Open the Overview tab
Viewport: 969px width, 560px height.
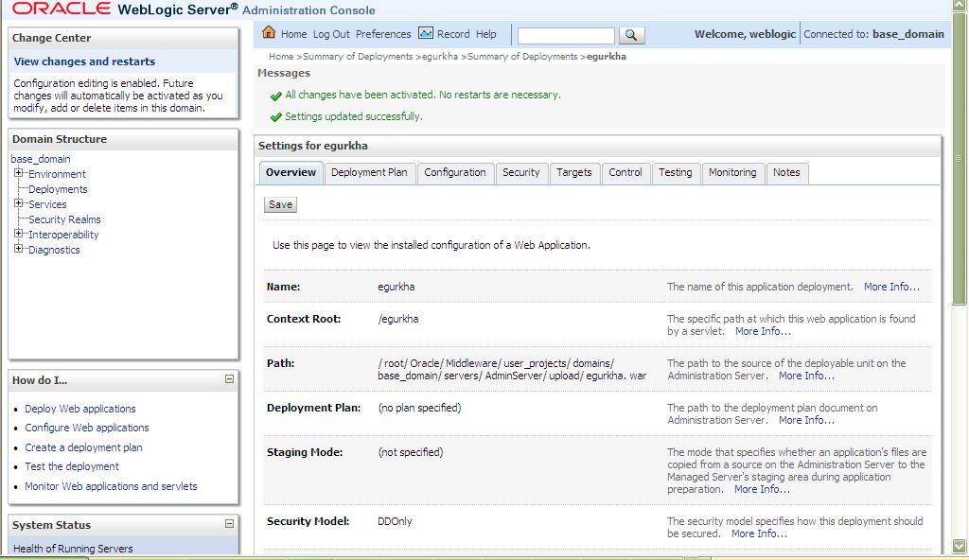pyautogui.click(x=291, y=172)
